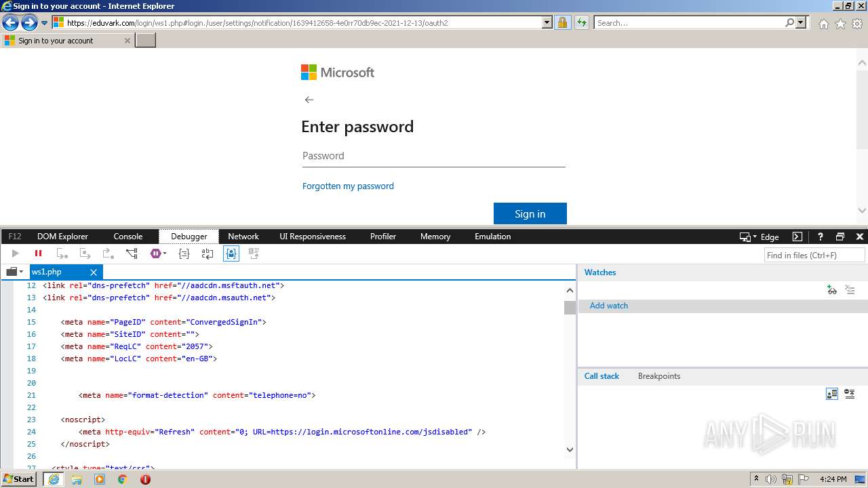Image resolution: width=868 pixels, height=488 pixels.
Task: Click the show console icon
Action: click(797, 237)
